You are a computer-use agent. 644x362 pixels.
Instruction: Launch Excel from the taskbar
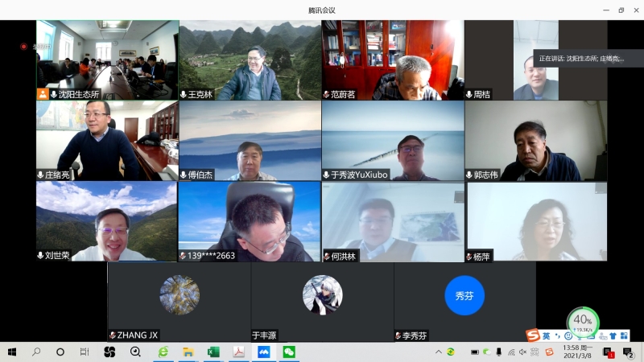pos(213,352)
